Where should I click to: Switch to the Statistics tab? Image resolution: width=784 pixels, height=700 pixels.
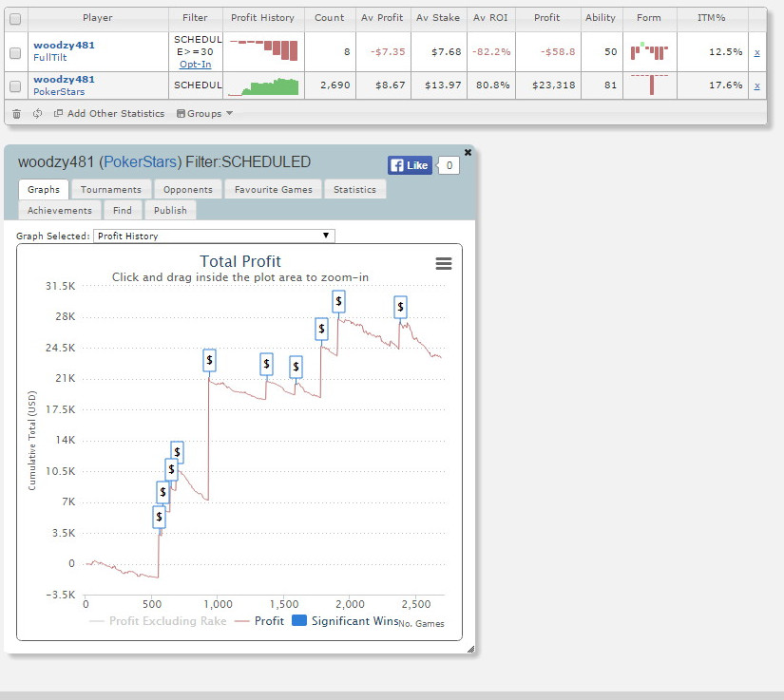(355, 190)
